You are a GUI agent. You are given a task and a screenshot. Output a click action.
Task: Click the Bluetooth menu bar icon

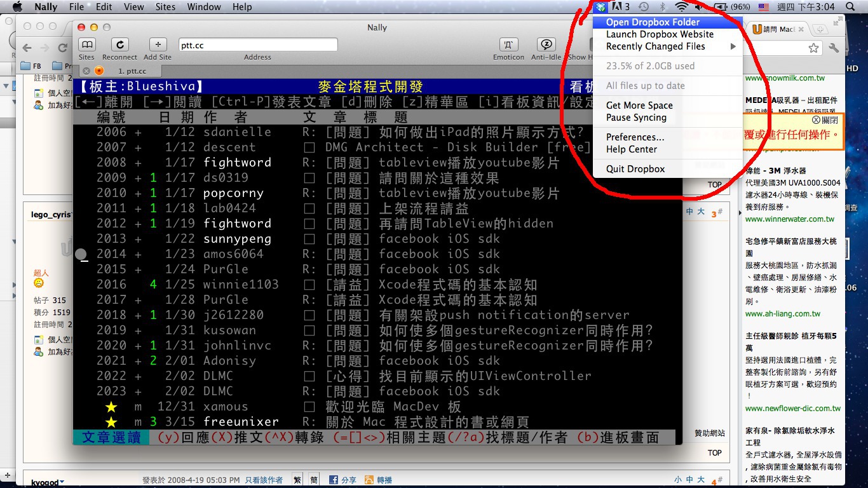(662, 7)
